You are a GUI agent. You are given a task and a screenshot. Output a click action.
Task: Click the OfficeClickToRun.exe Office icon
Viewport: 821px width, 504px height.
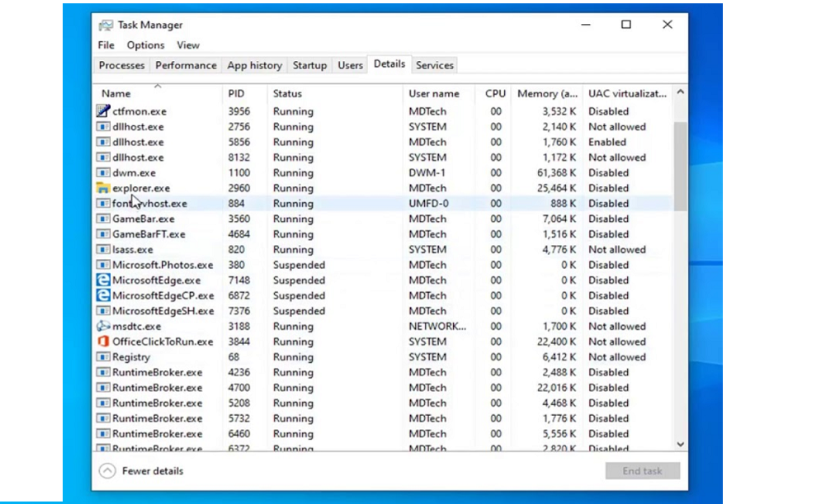pyautogui.click(x=103, y=341)
